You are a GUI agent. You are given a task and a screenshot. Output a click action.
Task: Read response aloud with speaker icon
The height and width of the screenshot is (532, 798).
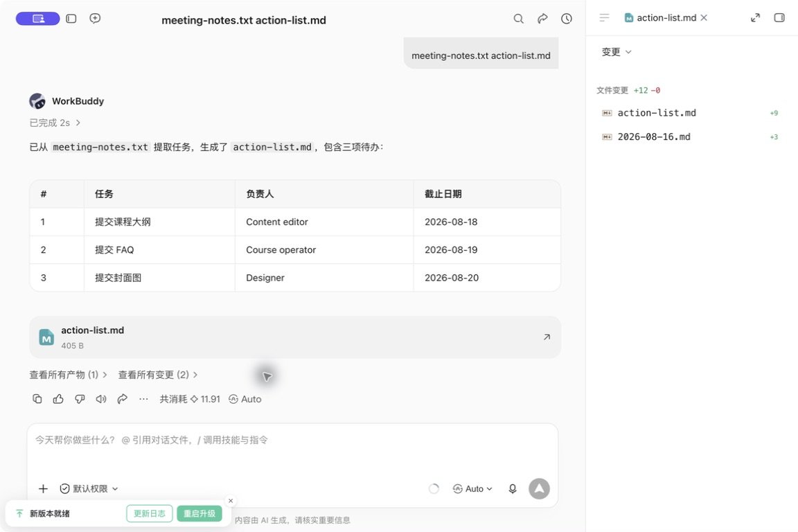pyautogui.click(x=101, y=399)
